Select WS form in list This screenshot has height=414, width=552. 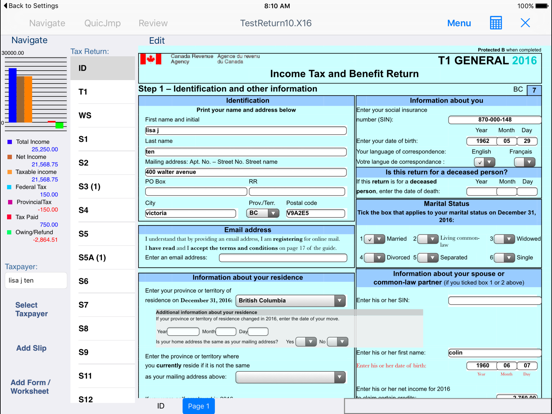[102, 115]
